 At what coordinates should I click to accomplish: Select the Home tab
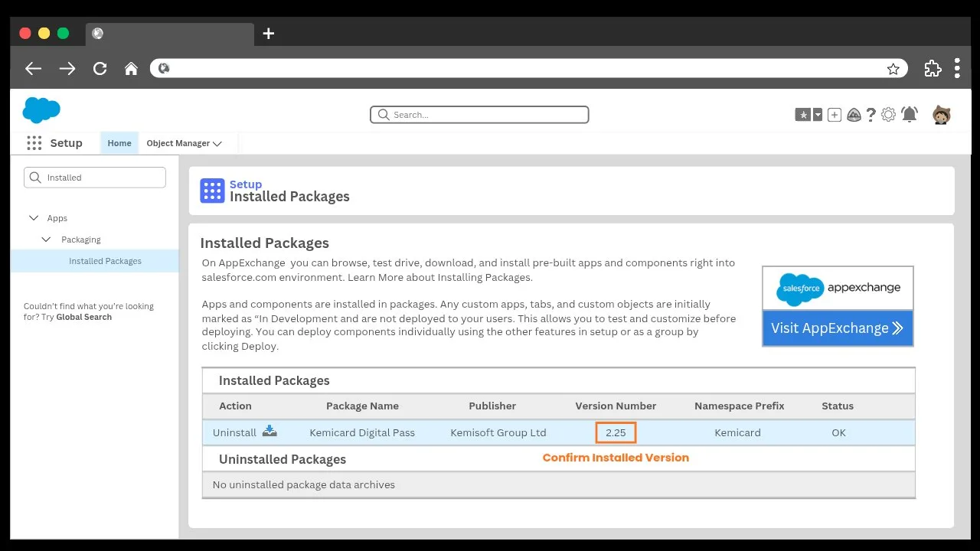119,143
